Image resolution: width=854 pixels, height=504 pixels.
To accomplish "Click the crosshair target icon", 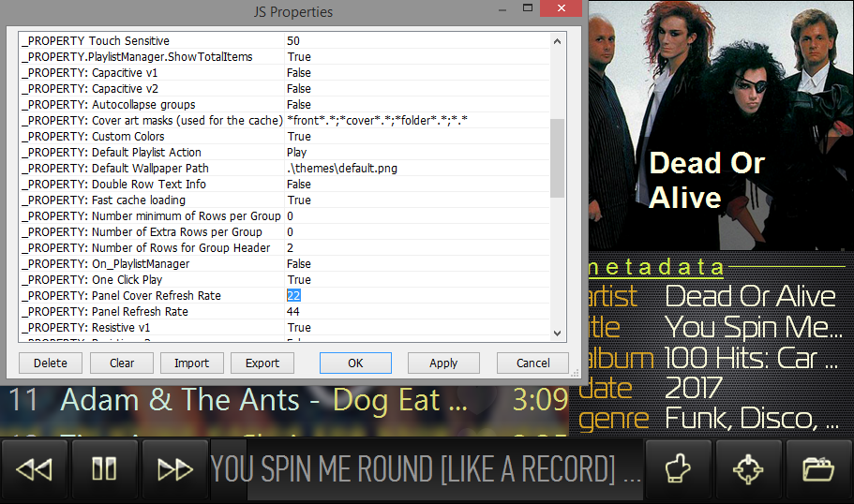I will [748, 469].
